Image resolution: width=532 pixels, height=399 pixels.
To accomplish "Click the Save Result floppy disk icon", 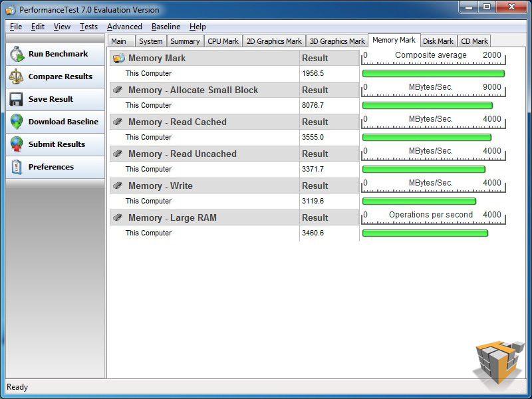I will coord(16,99).
